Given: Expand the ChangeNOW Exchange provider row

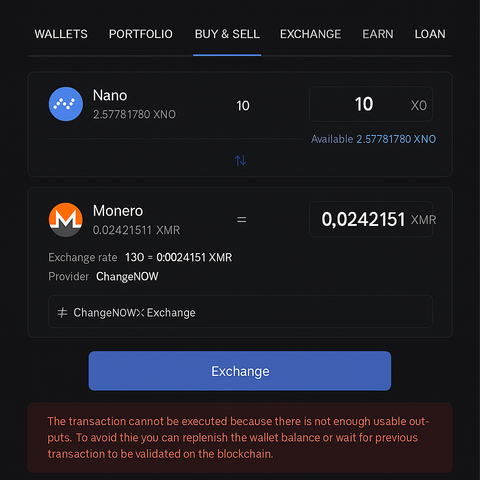Looking at the screenshot, I should 240,312.
